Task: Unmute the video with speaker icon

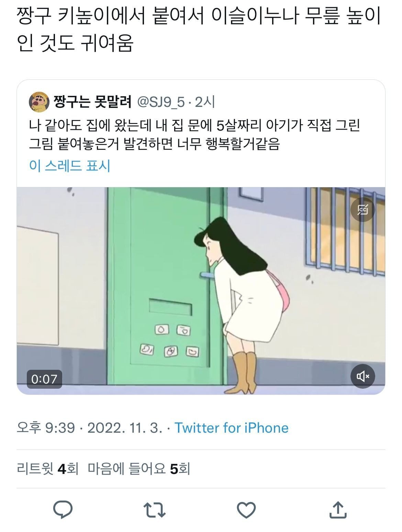Action: click(x=363, y=377)
